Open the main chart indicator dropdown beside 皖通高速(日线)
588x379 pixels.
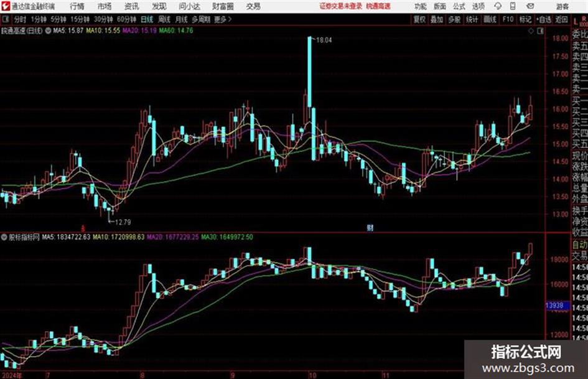[49, 30]
